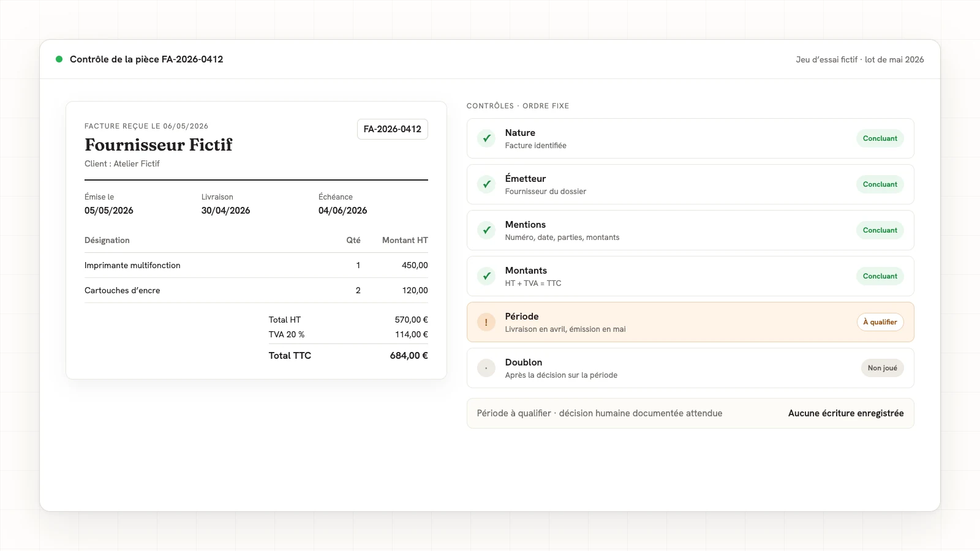Click the Concluant badge in Nature row
This screenshot has width=980, height=551.
click(880, 138)
